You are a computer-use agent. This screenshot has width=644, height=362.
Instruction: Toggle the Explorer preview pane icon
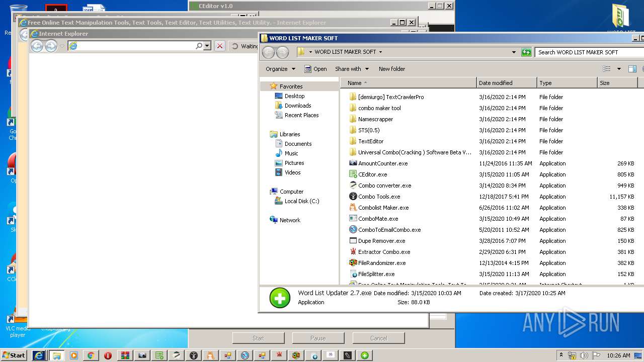[x=632, y=69]
